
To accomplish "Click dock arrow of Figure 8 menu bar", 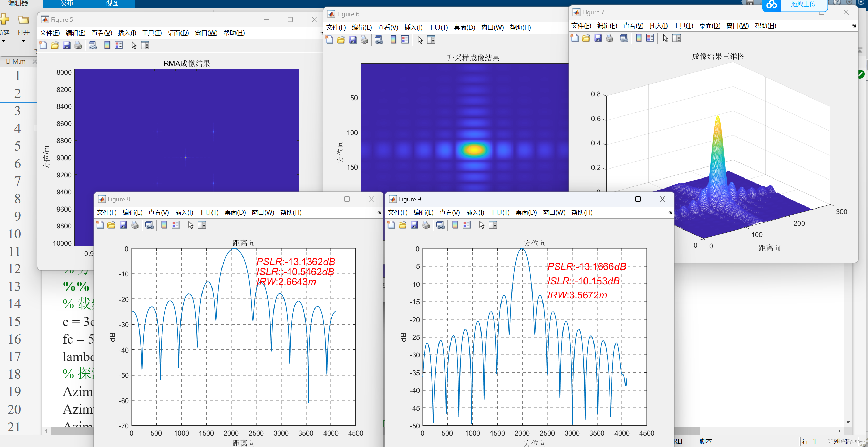I will (379, 213).
